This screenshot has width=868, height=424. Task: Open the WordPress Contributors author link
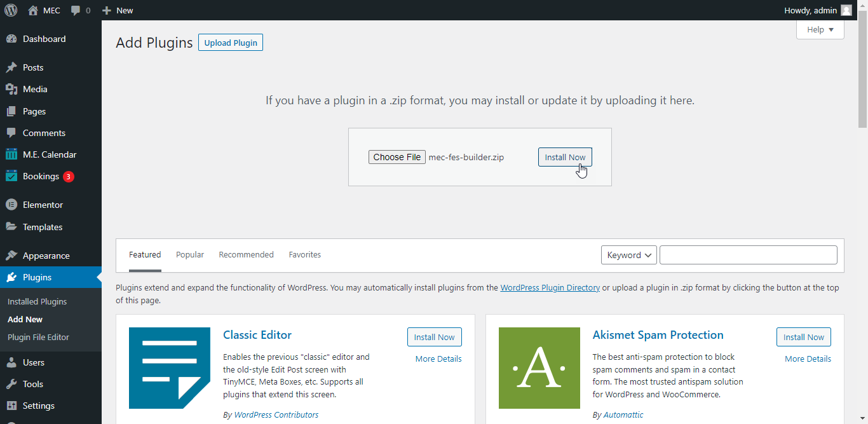[276, 414]
